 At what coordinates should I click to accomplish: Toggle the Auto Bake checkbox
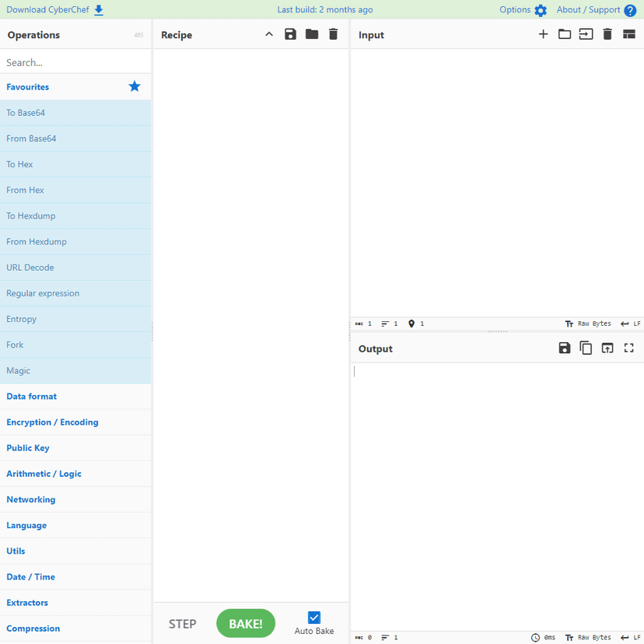[x=314, y=618]
